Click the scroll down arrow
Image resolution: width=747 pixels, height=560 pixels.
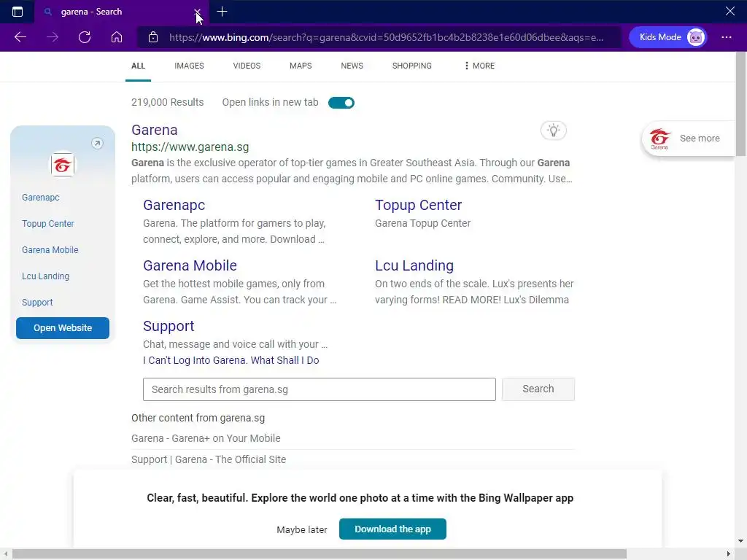coord(740,541)
